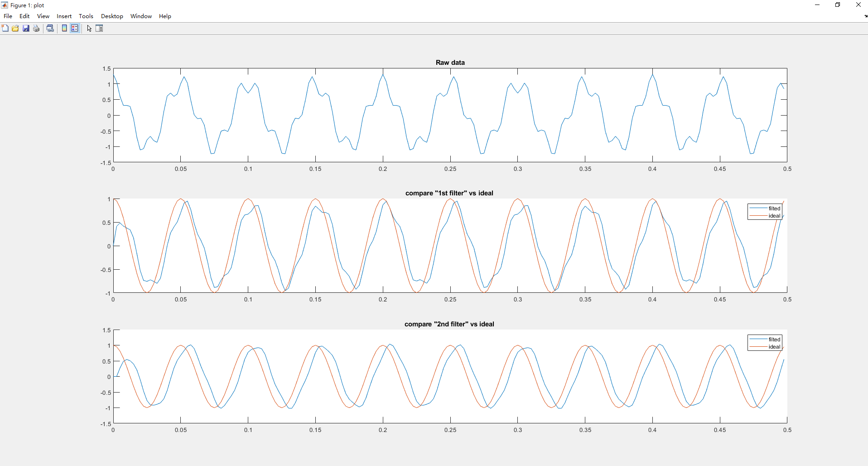Screen dimensions: 868x466
Task: Select the 'Raw data' plot title
Action: pyautogui.click(x=450, y=63)
